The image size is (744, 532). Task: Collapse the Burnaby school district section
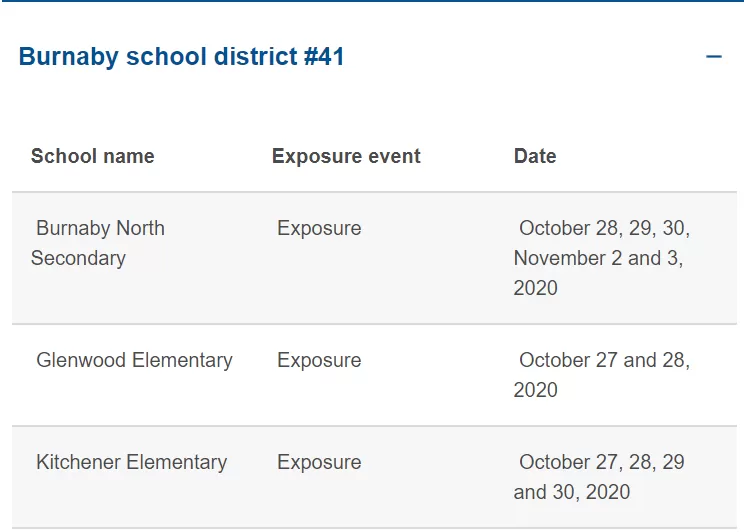pos(714,56)
